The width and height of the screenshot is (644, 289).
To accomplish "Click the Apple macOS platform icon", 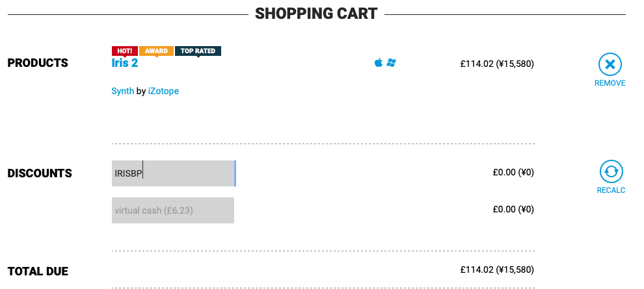I will [378, 63].
